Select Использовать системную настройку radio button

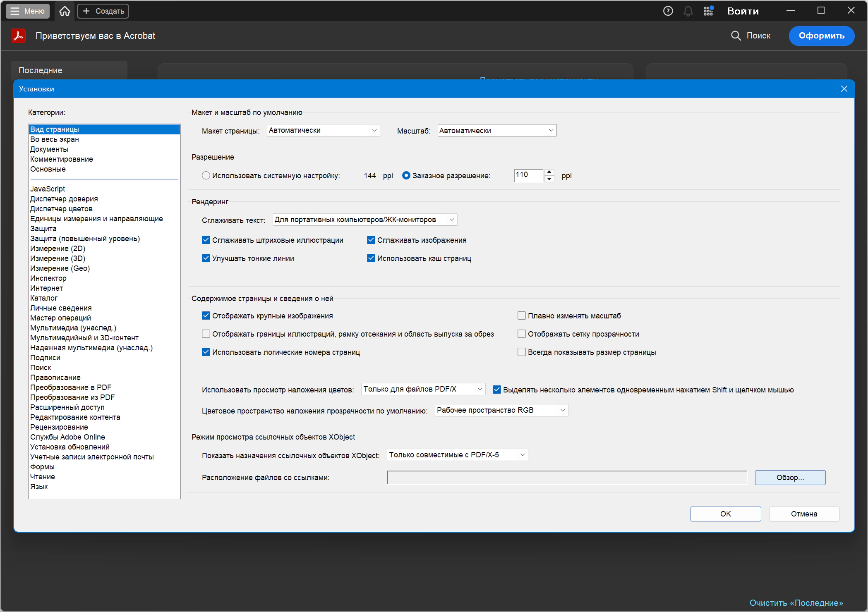[206, 176]
